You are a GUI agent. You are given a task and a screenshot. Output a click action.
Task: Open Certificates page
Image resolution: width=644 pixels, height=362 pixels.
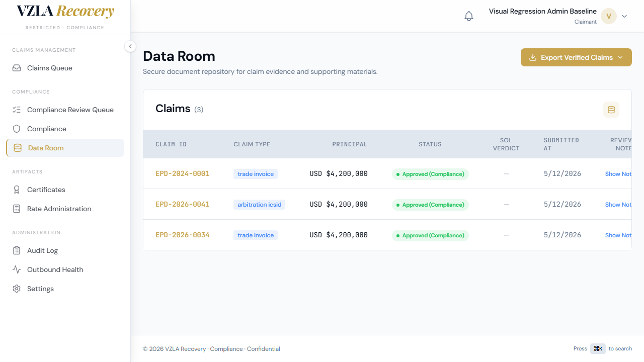point(65,190)
